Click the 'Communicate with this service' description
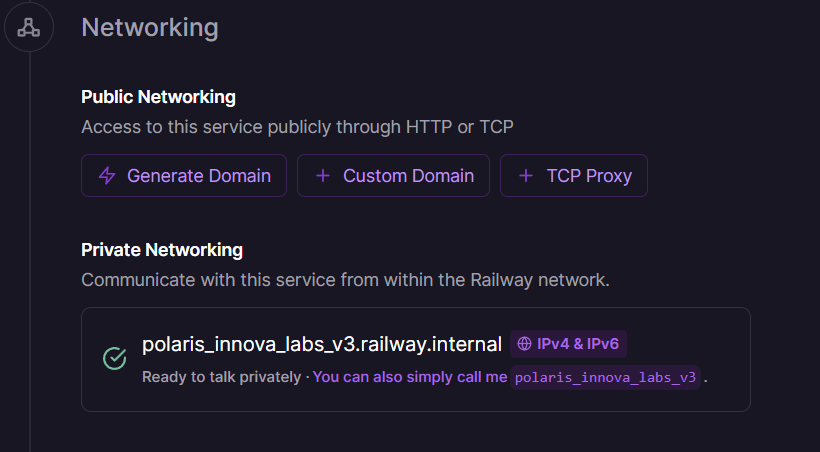 (345, 280)
